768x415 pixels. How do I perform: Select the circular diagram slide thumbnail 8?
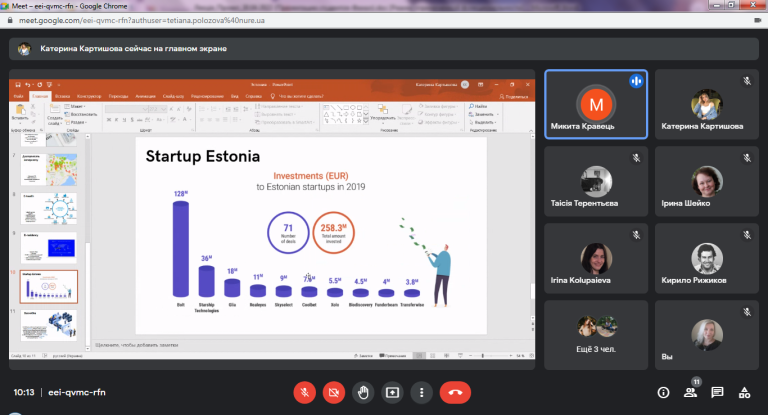click(x=48, y=209)
